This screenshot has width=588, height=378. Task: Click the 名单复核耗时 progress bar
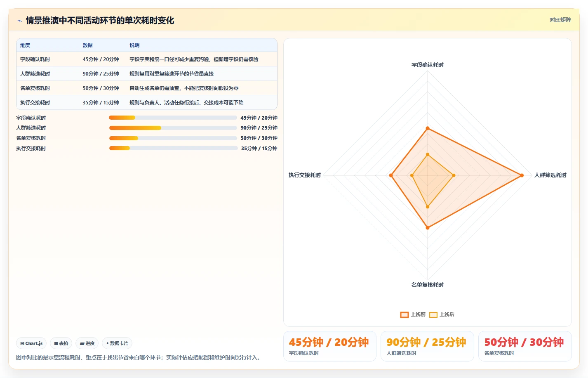point(173,138)
